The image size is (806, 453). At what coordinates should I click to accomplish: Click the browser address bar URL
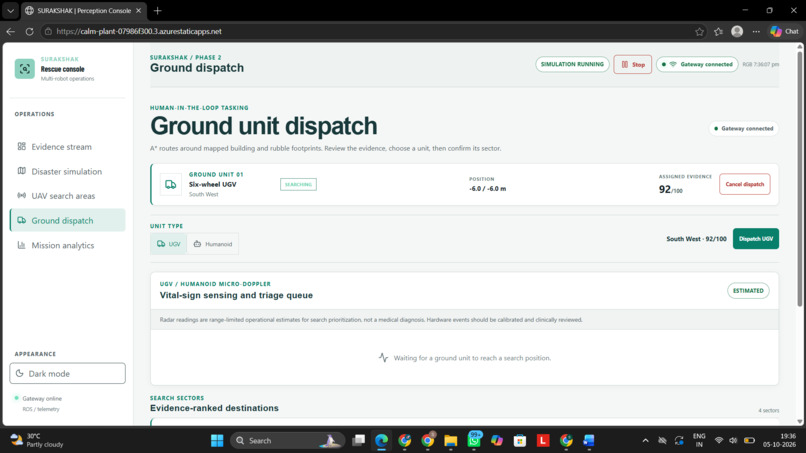point(139,31)
